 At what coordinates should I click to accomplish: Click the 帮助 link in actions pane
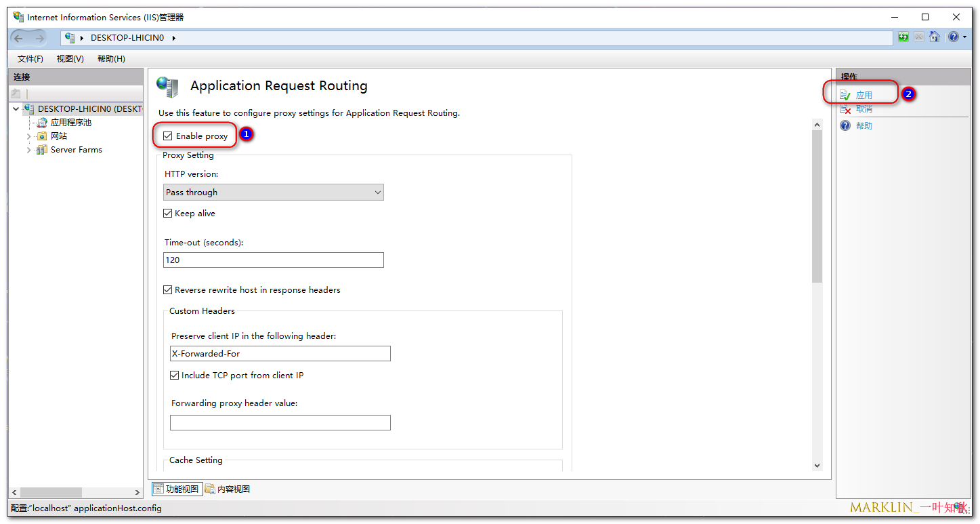click(x=864, y=126)
